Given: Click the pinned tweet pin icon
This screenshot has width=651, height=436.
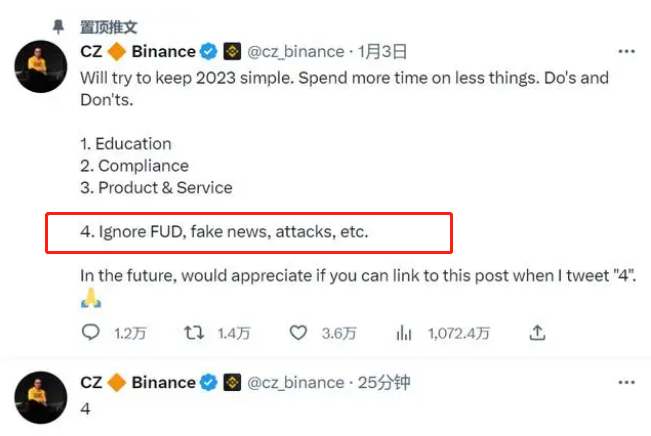Looking at the screenshot, I should tap(59, 25).
